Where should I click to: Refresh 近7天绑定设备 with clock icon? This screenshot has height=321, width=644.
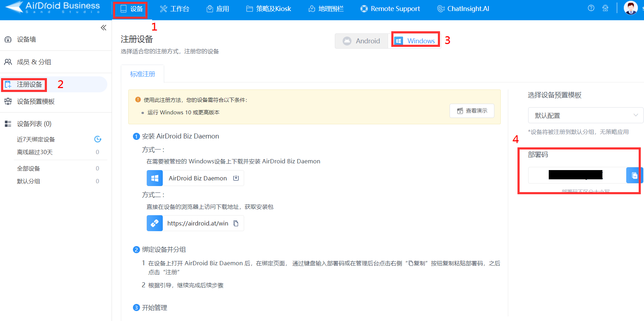[98, 139]
